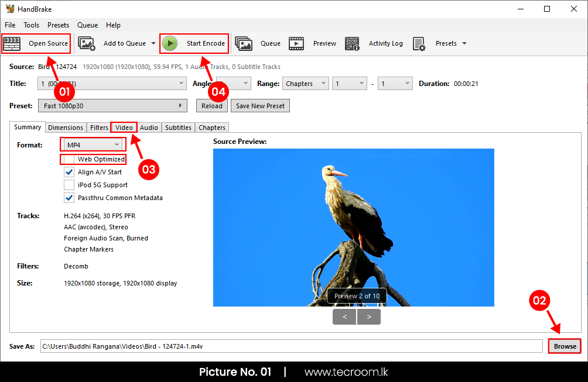Enable Web Optimized output

tap(69, 159)
